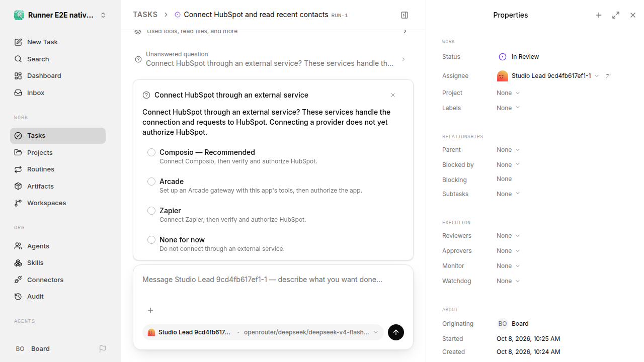
Task: Toggle the side panel layout icon
Action: pyautogui.click(x=405, y=15)
